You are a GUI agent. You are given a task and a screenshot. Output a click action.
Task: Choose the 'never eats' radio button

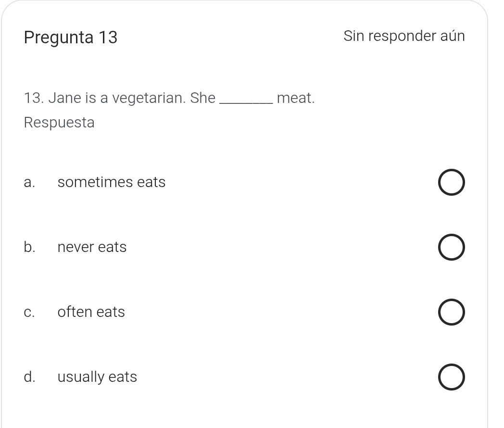pyautogui.click(x=452, y=248)
